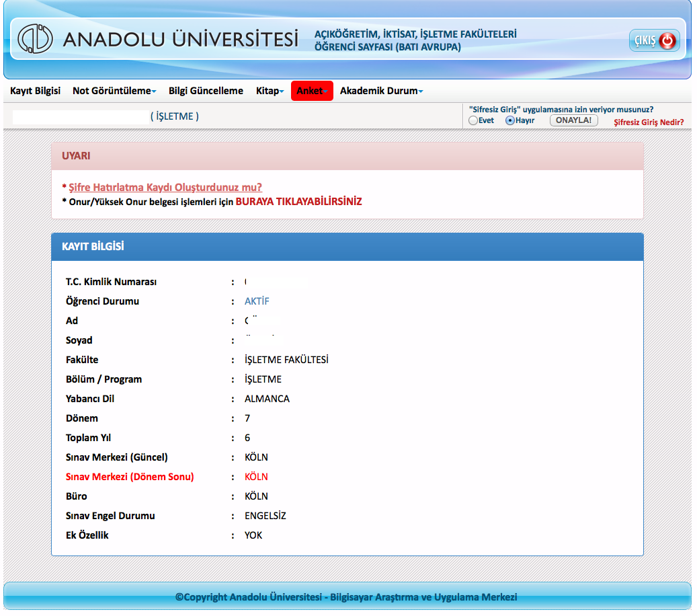Open the Şifresiz Giriş Nedir? link
Screen dimensions: 697x616
point(649,122)
